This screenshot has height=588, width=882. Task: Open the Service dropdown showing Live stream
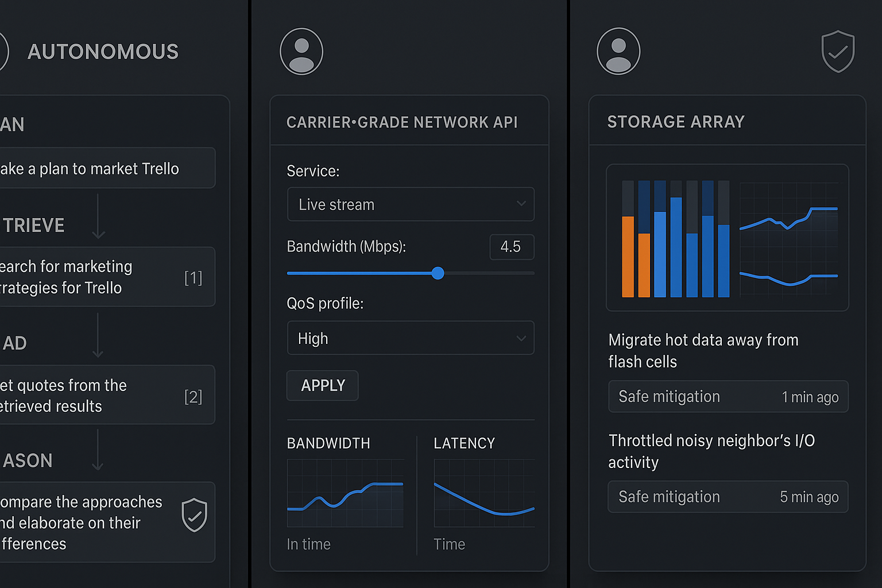coord(410,204)
